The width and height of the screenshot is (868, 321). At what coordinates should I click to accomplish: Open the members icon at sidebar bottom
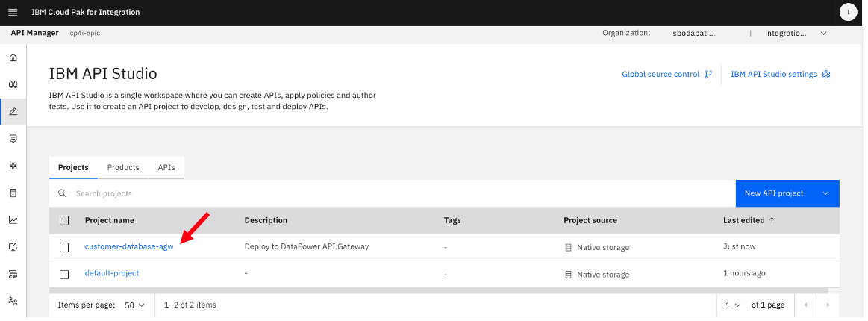[x=13, y=301]
